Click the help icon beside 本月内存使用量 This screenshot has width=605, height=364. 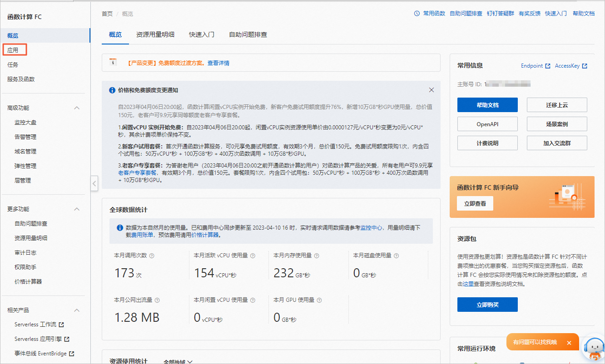tap(317, 256)
